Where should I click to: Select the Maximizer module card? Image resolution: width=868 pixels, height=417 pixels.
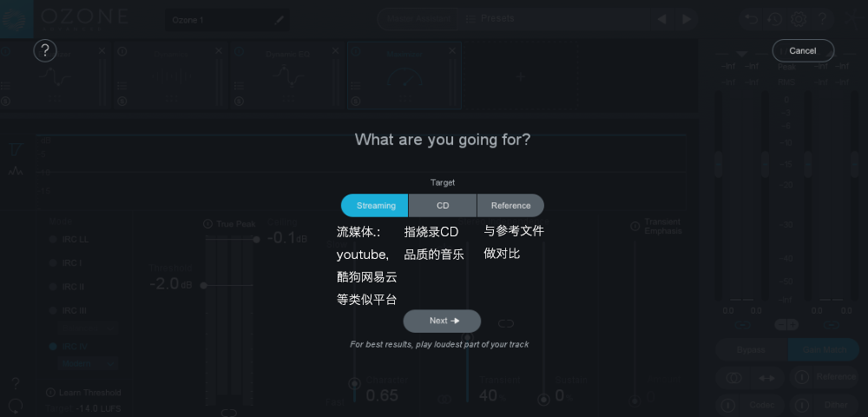(404, 76)
